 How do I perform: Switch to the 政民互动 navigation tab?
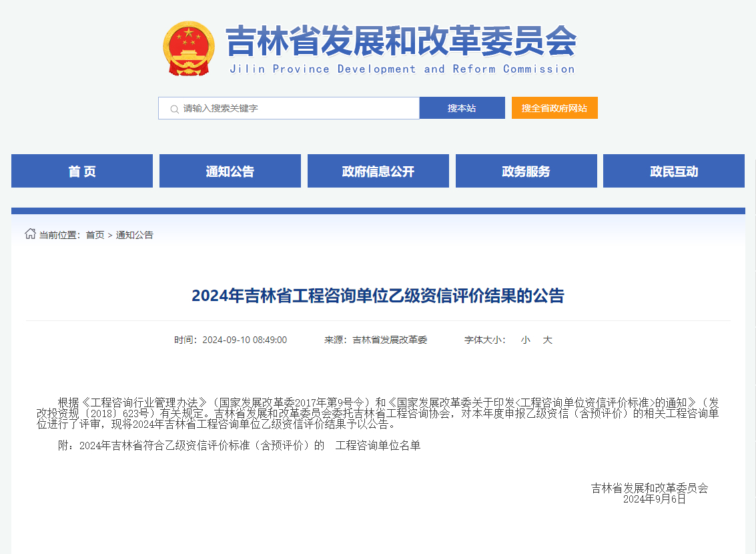click(x=674, y=172)
